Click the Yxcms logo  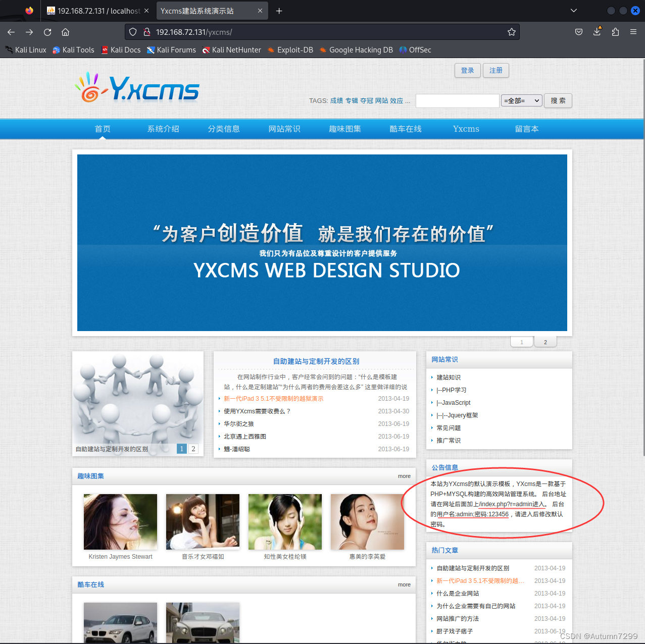[x=137, y=87]
